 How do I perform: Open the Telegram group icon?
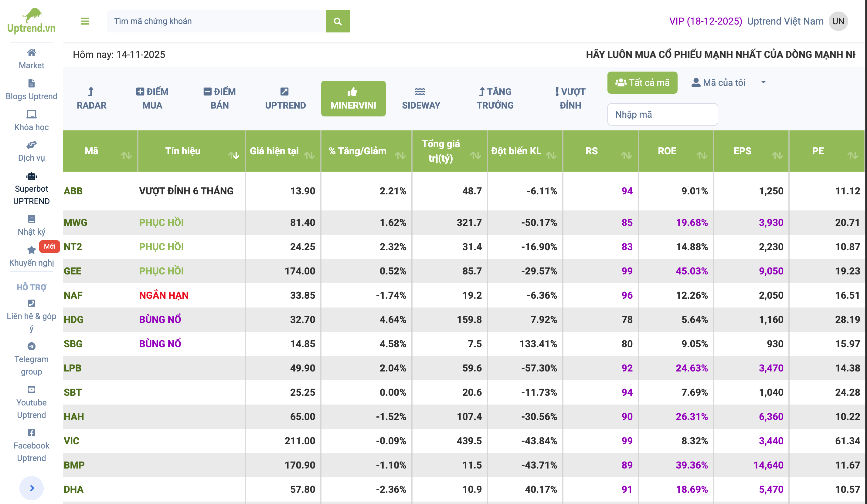pos(31,346)
